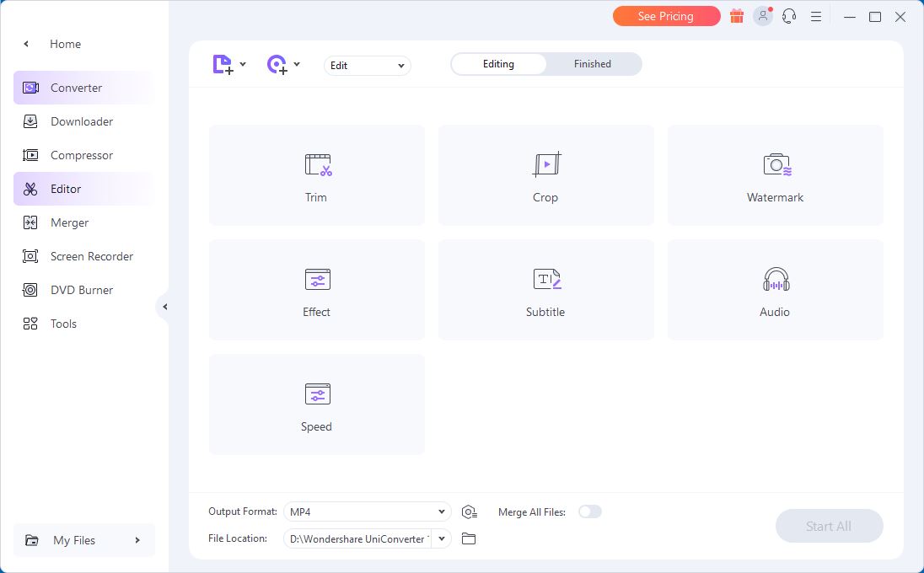Open Output Format MP4 dropdown
The image size is (924, 573).
click(x=367, y=511)
